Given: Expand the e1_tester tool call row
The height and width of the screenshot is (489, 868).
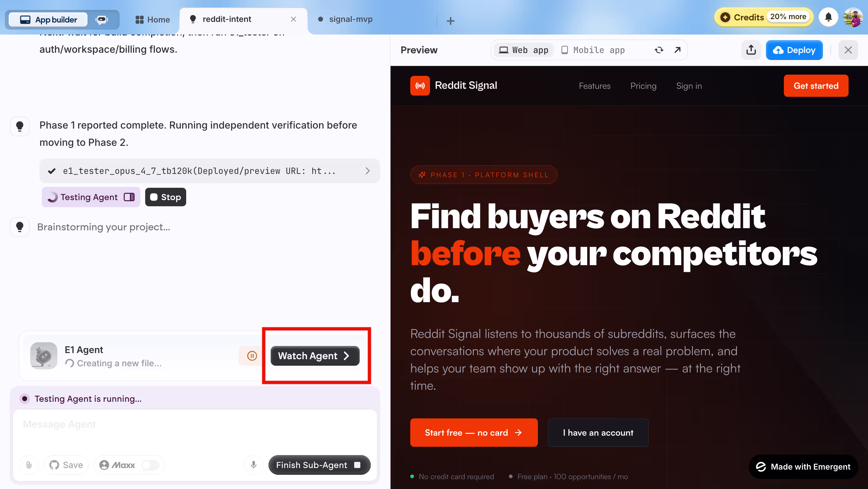Looking at the screenshot, I should coord(210,171).
